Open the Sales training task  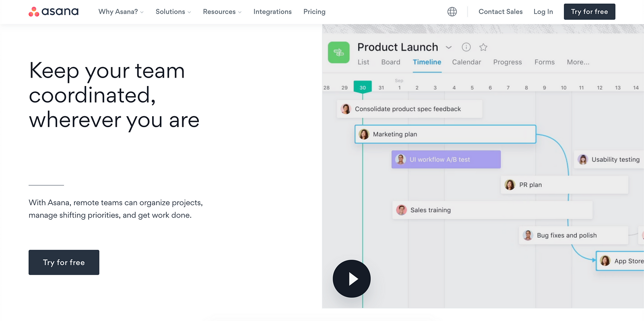(492, 210)
